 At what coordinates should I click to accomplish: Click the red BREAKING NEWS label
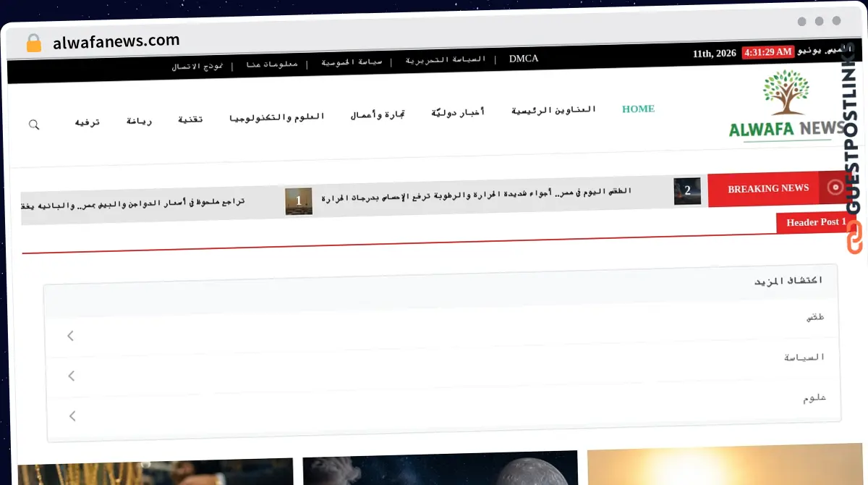pyautogui.click(x=768, y=188)
